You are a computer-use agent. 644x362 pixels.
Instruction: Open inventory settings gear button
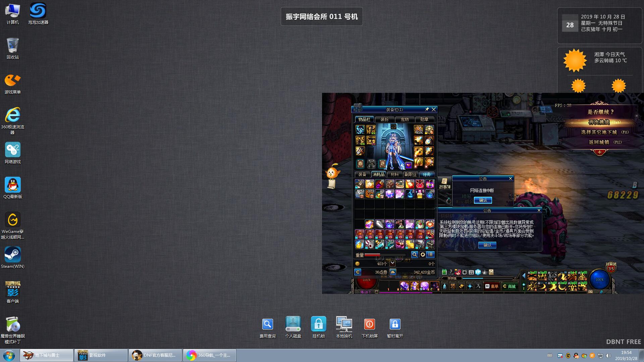[423, 254]
